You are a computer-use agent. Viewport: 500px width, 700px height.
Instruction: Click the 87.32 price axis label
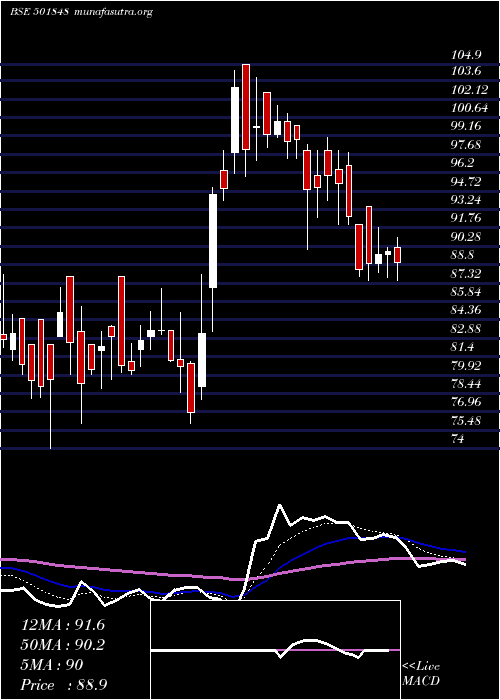466,273
